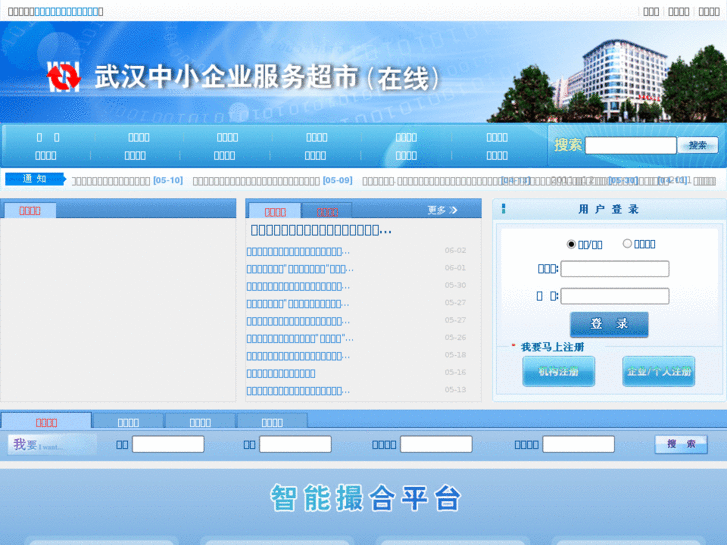The width and height of the screenshot is (727, 545).
Task: Switch to the second tab in news panel
Action: point(327,212)
